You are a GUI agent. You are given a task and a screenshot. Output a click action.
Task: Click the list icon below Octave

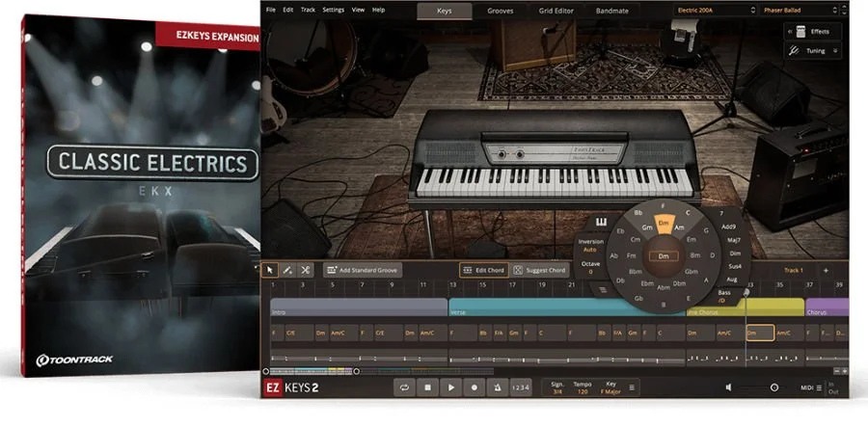pyautogui.click(x=602, y=289)
